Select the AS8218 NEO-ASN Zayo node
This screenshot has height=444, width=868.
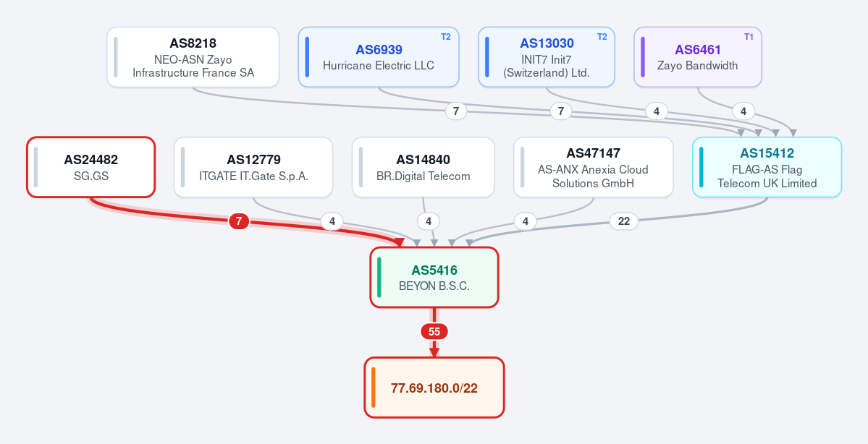coord(193,57)
